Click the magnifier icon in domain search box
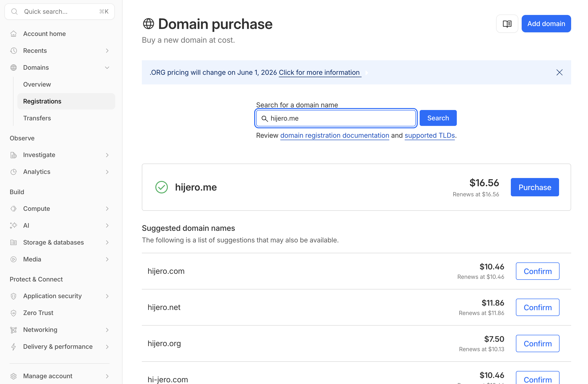This screenshot has height=384, width=588. point(265,119)
